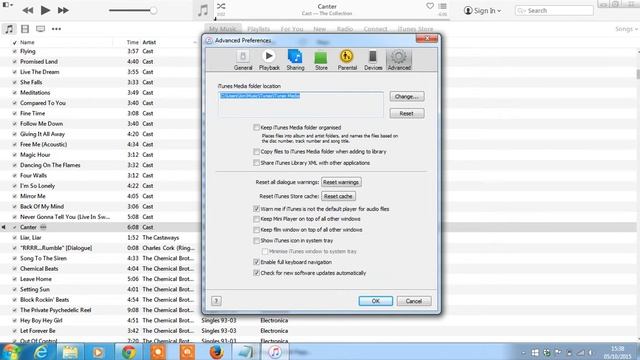This screenshot has width=640, height=360.
Task: Enable Share iTunes Library XML checkbox
Action: pyautogui.click(x=256, y=163)
